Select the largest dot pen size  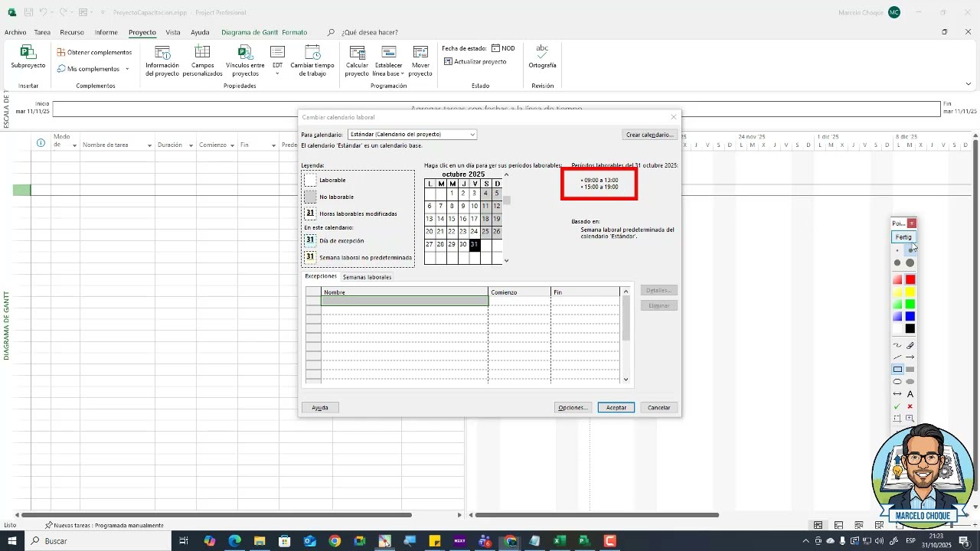910,263
